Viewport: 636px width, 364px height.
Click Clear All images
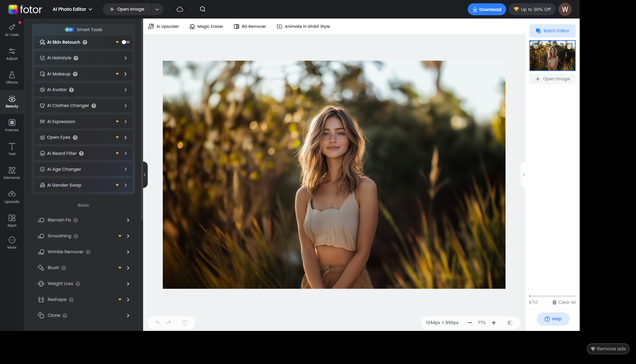(x=564, y=302)
